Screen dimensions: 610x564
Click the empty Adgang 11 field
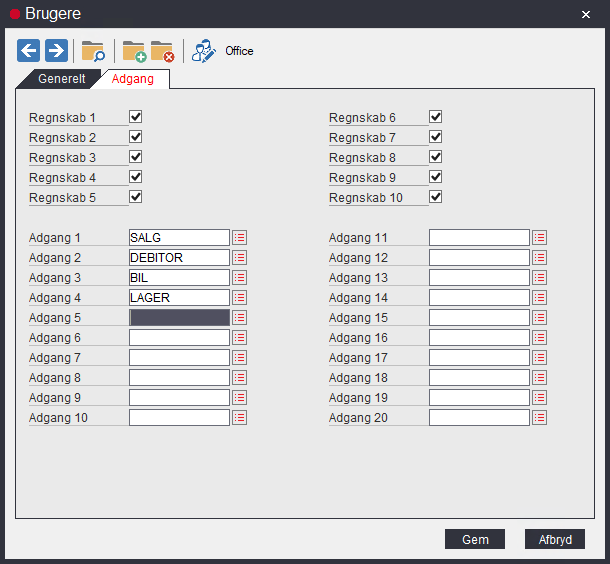pyautogui.click(x=479, y=237)
